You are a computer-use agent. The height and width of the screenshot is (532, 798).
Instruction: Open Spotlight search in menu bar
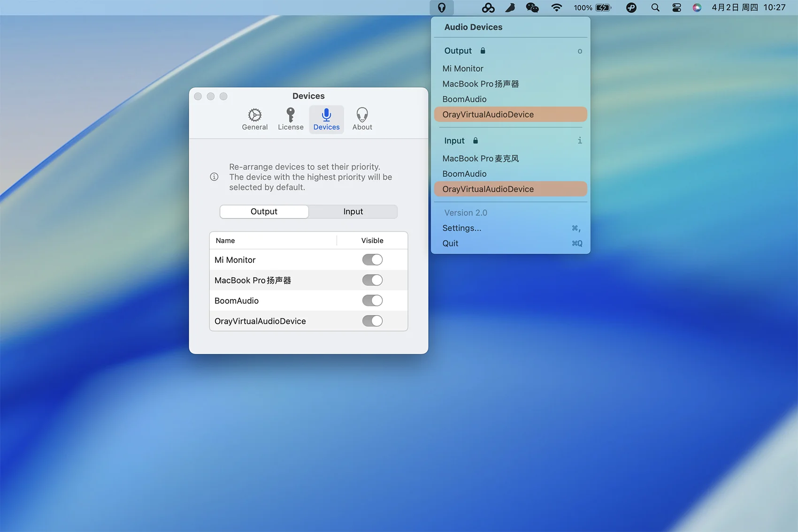tap(655, 8)
